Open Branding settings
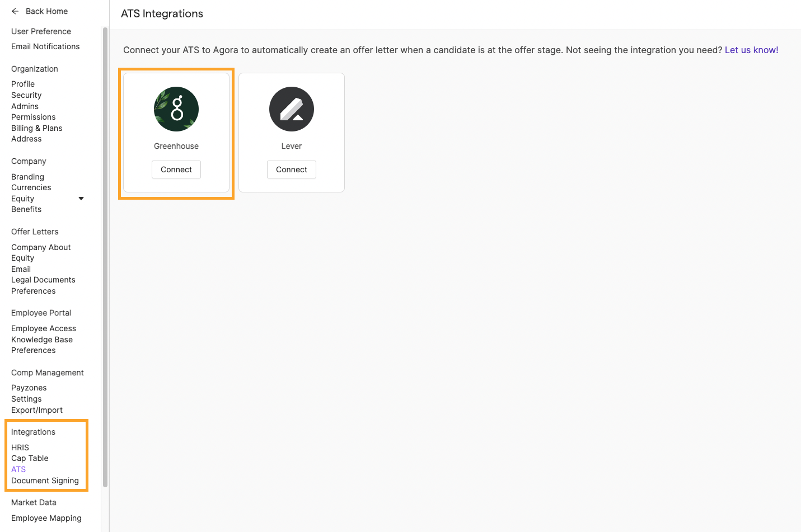 click(27, 177)
